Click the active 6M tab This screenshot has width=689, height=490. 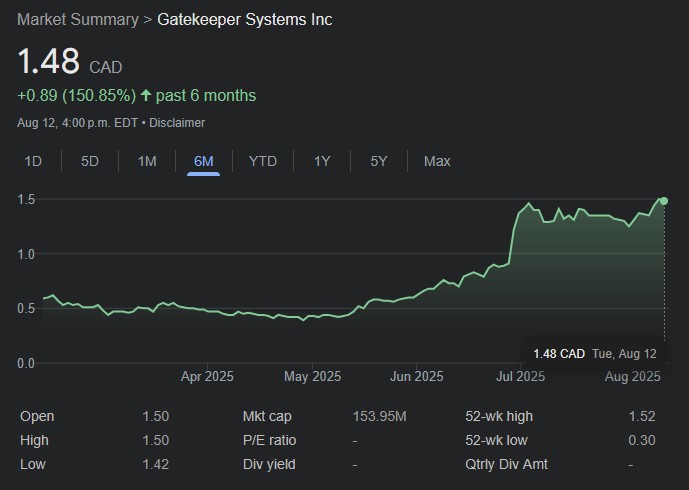pos(204,161)
